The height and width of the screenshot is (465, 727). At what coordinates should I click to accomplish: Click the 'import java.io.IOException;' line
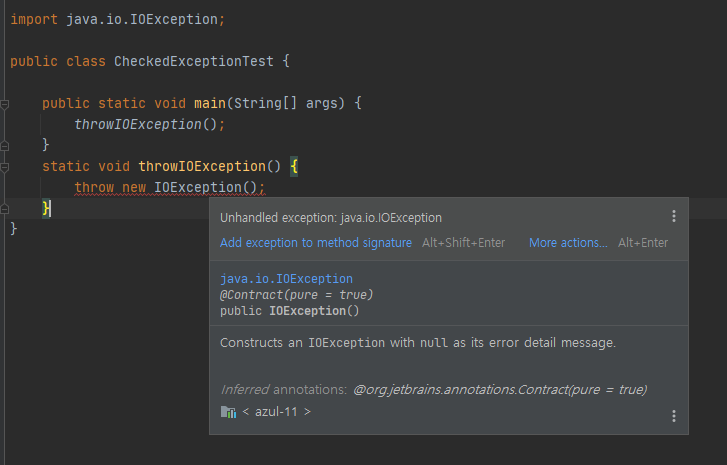(118, 19)
